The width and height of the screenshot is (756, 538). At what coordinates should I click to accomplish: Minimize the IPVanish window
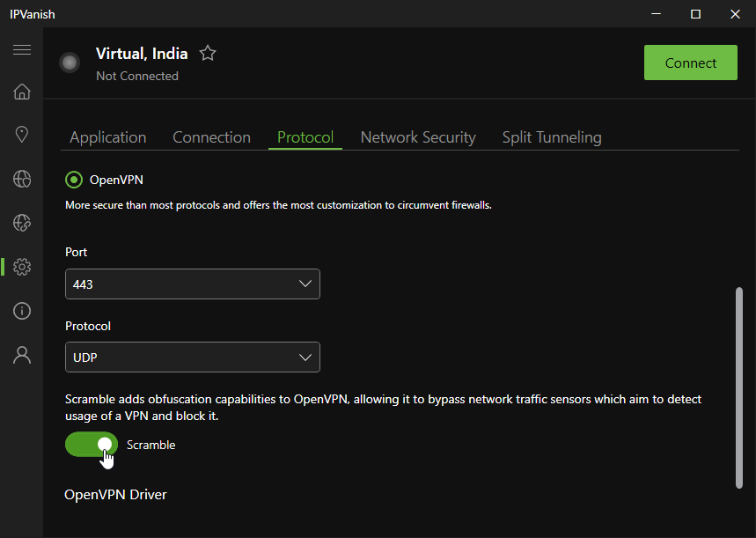tap(657, 14)
